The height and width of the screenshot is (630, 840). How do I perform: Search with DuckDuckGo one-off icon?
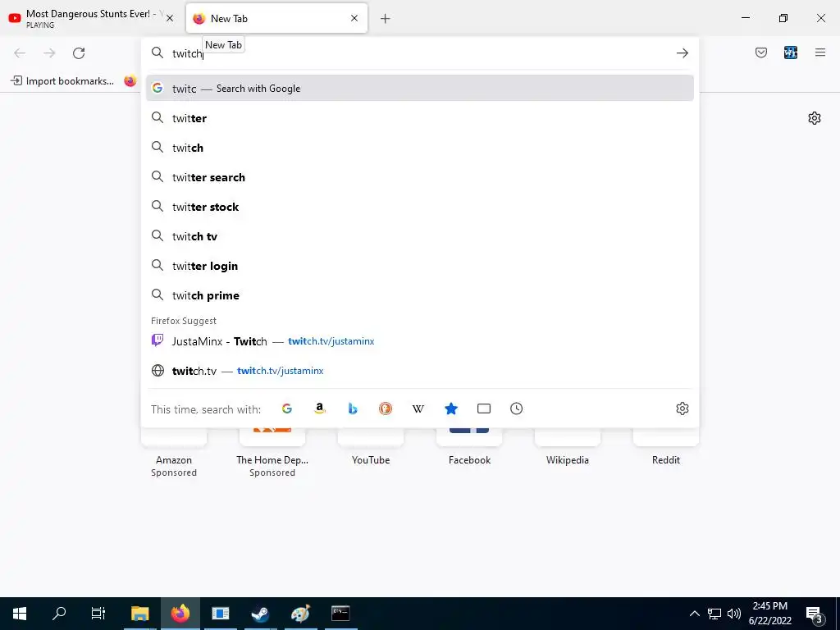[x=386, y=409]
